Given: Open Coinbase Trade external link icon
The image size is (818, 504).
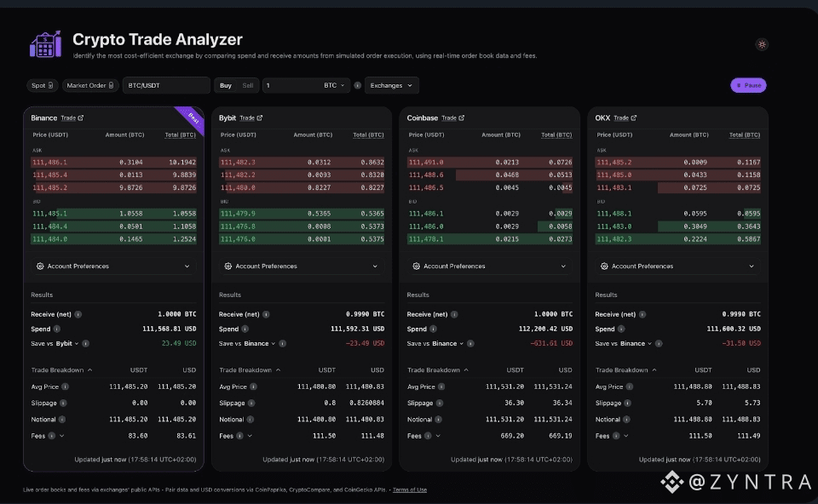Looking at the screenshot, I should (462, 118).
